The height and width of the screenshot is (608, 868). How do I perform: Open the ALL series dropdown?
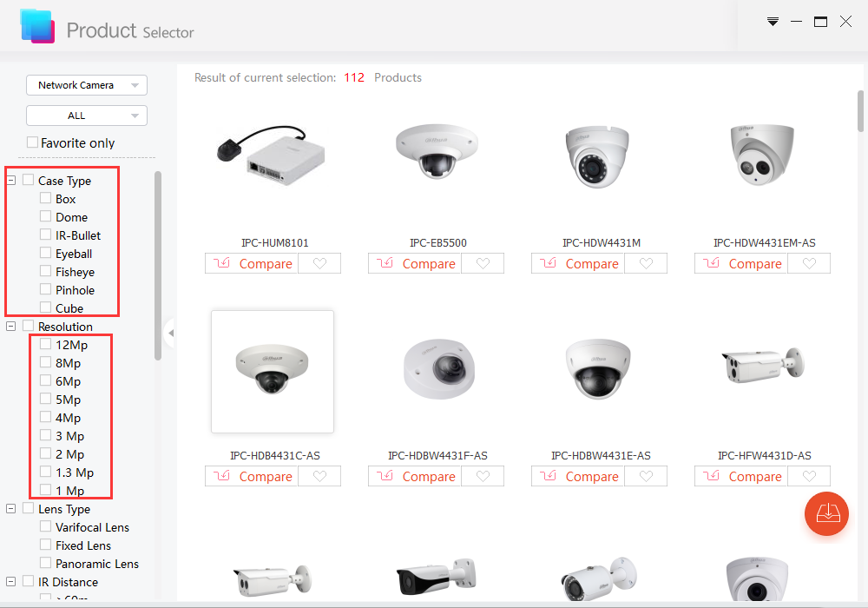[87, 116]
